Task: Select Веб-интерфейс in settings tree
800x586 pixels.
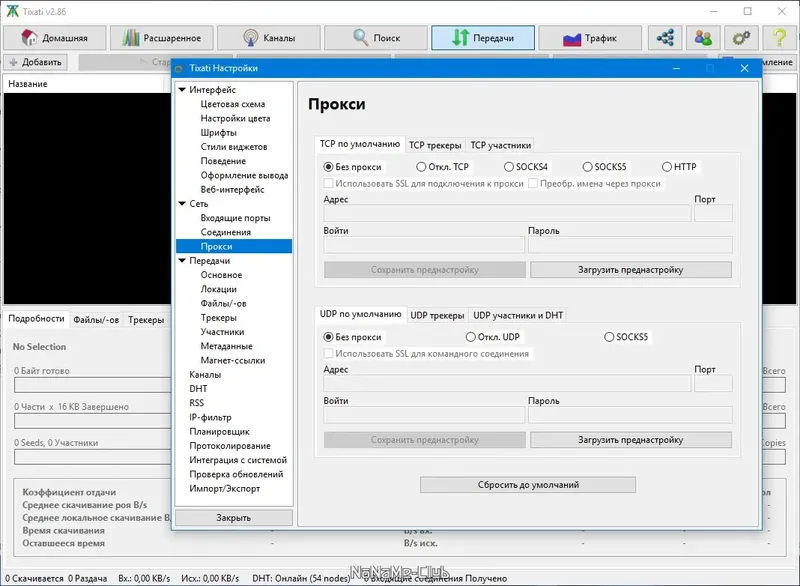Action: (x=232, y=190)
